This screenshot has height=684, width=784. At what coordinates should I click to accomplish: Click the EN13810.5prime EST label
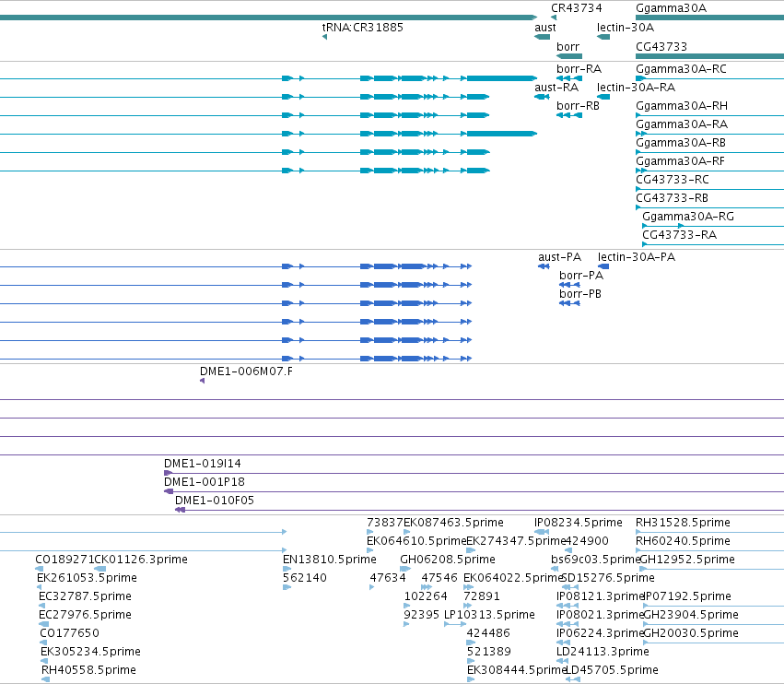pyautogui.click(x=330, y=560)
